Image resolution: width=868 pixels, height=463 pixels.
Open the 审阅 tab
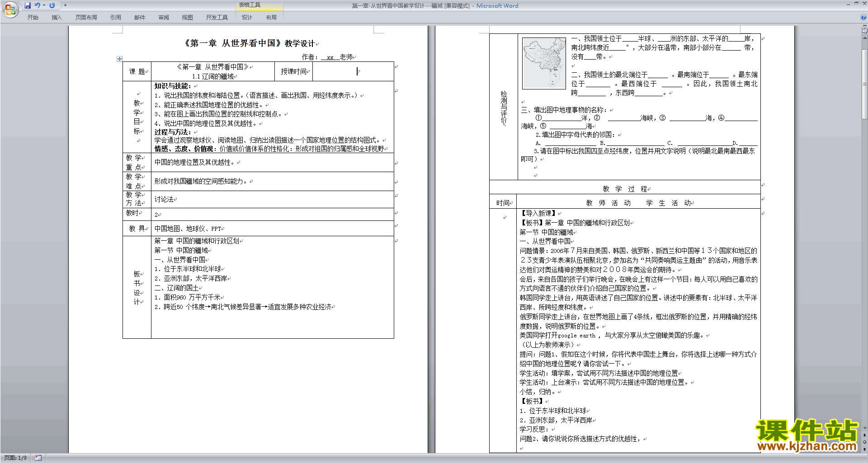[164, 18]
